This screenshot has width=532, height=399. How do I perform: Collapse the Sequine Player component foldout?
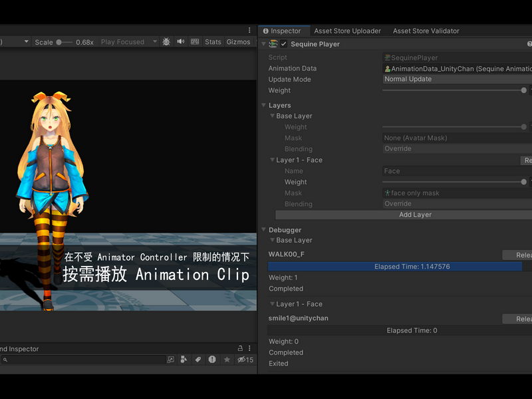point(263,44)
